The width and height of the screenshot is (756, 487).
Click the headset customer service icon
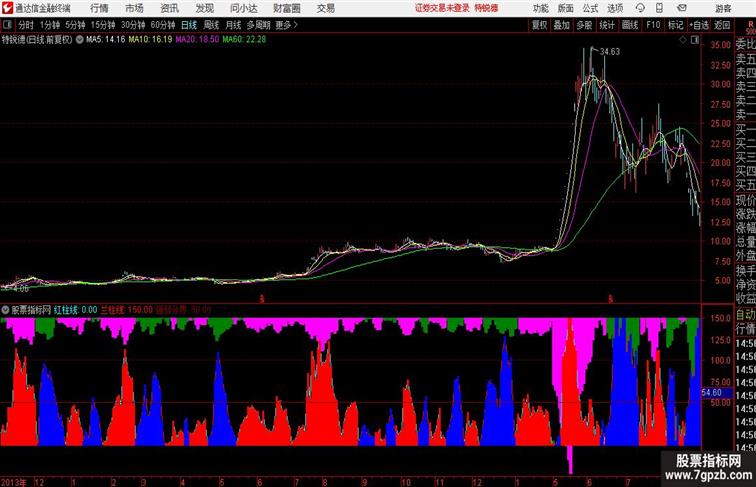(640, 8)
